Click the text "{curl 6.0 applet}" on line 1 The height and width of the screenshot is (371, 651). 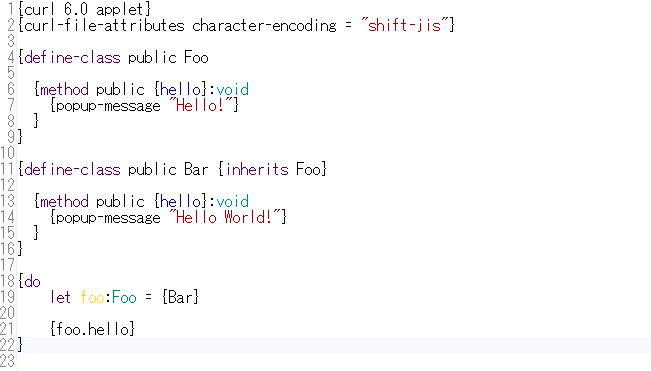click(84, 9)
